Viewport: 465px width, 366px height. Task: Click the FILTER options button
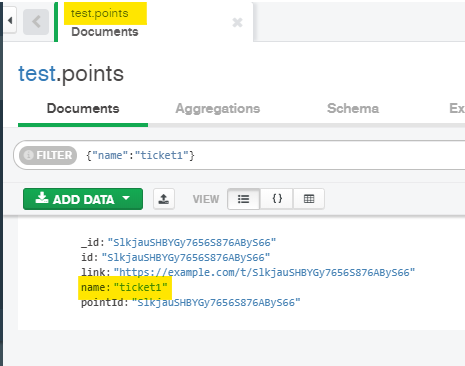(x=48, y=155)
